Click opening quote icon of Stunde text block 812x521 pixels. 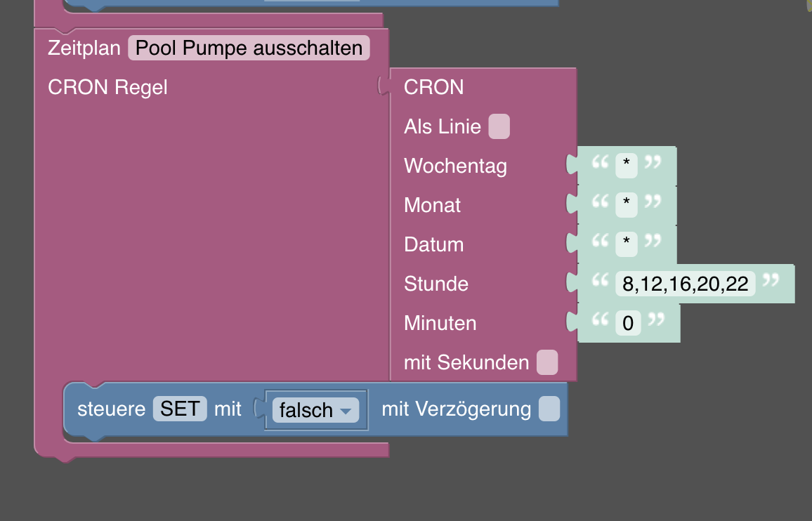pos(600,282)
